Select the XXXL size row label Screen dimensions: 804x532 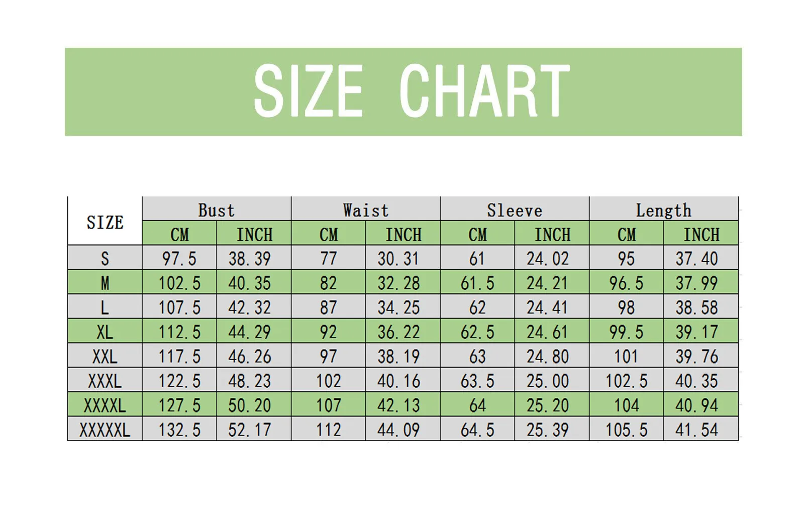click(105, 381)
